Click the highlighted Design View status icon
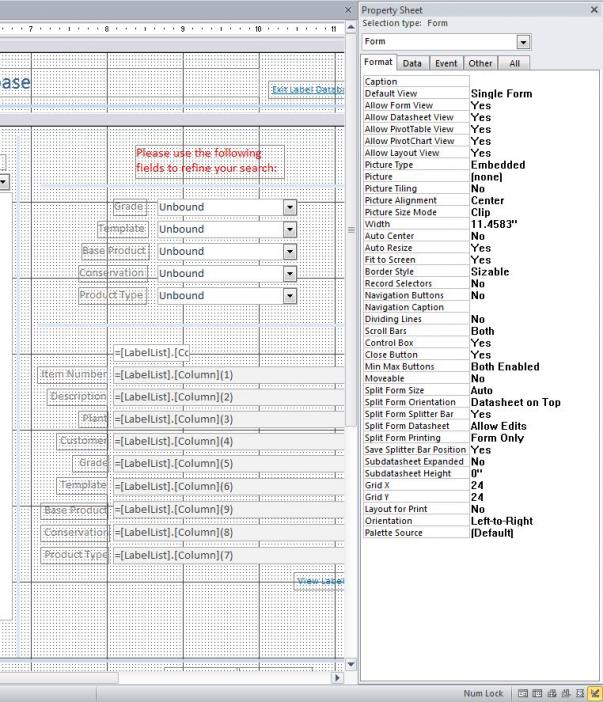Viewport: 603px width, 702px height. (594, 693)
